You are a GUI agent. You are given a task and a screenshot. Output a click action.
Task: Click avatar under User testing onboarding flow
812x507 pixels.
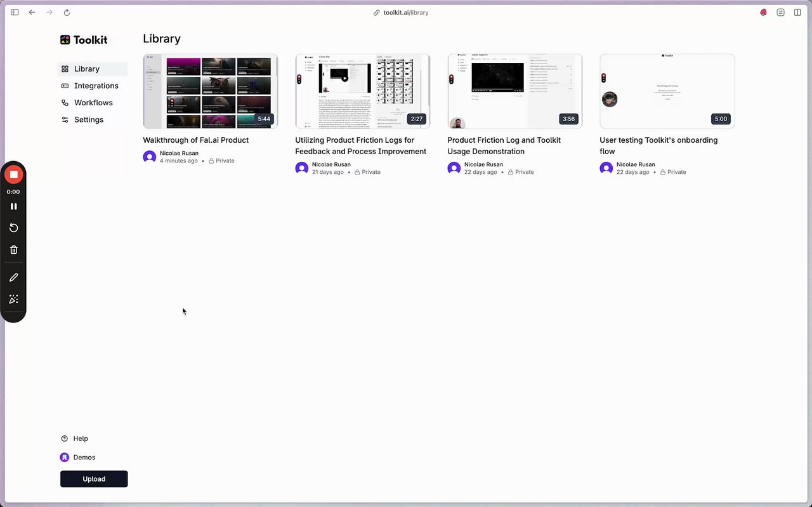(x=606, y=168)
